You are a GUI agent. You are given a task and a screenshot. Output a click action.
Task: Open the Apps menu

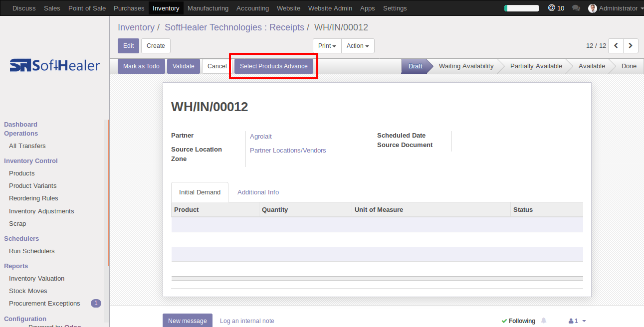[x=368, y=8]
